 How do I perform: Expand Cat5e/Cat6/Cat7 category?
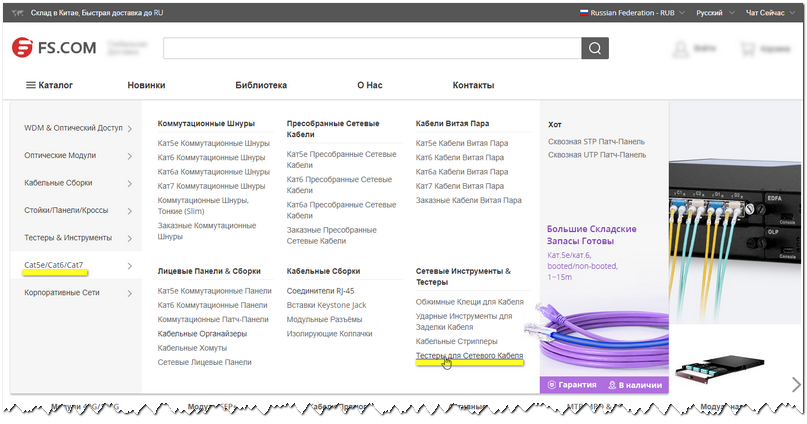point(77,266)
